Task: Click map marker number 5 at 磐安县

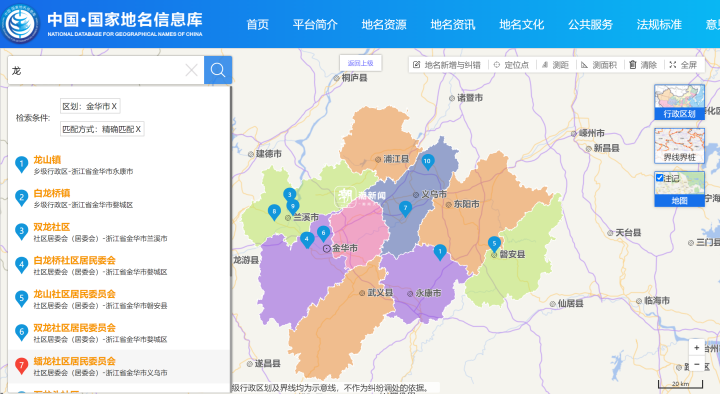Action: 494,244
